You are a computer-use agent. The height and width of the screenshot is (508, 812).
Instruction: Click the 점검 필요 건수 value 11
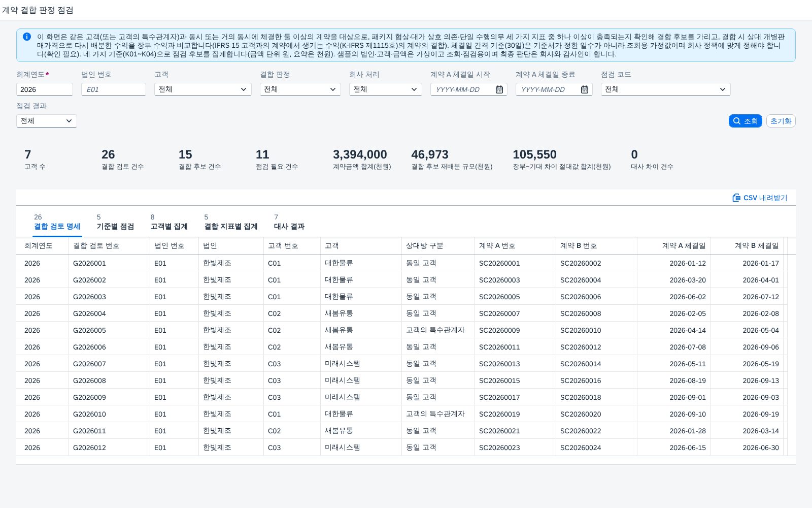pos(262,154)
